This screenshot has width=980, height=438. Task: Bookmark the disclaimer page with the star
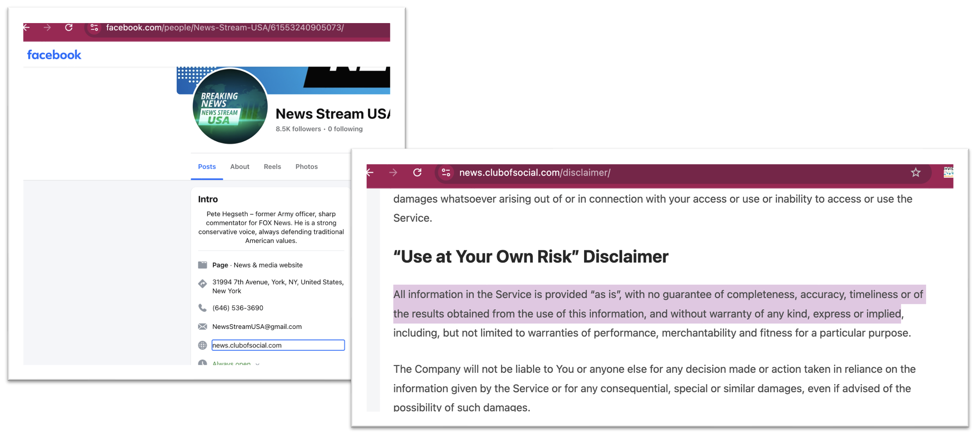pos(915,173)
